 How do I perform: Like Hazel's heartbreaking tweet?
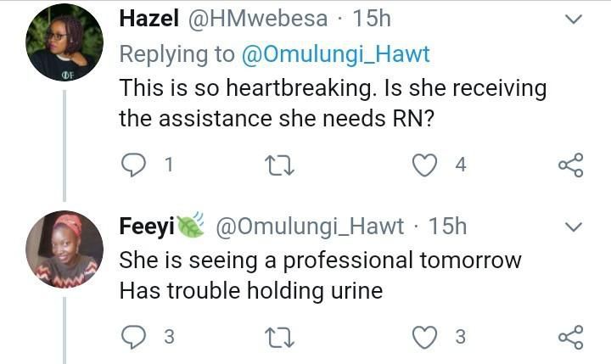pyautogui.click(x=423, y=165)
